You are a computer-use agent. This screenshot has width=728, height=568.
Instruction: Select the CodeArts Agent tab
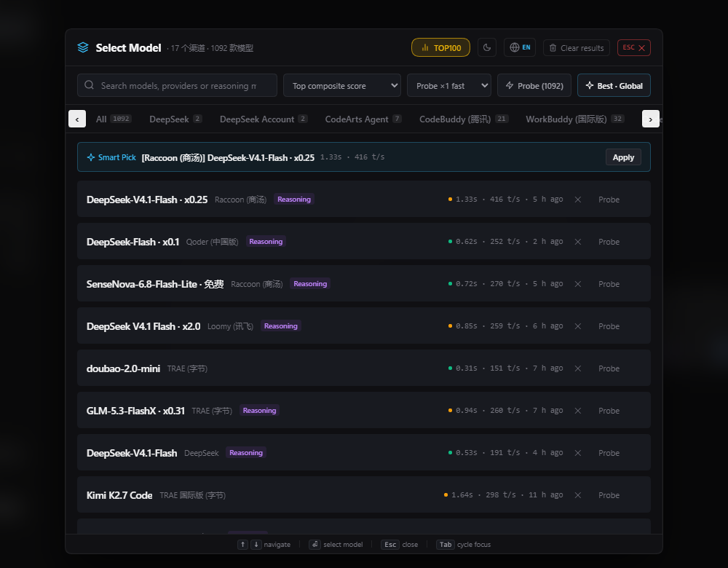[363, 119]
